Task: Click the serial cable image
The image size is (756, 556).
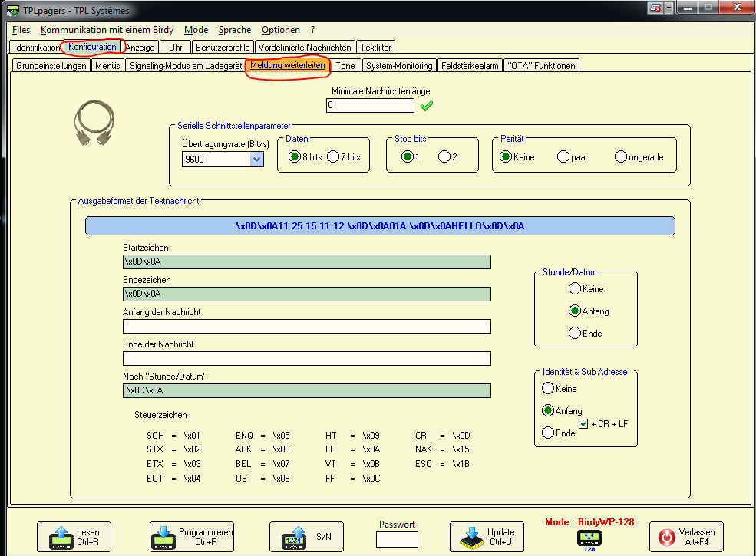Action: 94,123
